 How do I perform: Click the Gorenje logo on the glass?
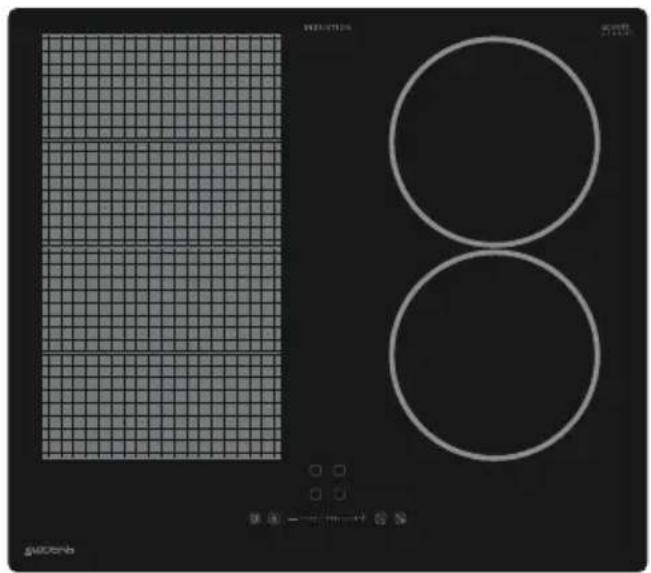49,550
